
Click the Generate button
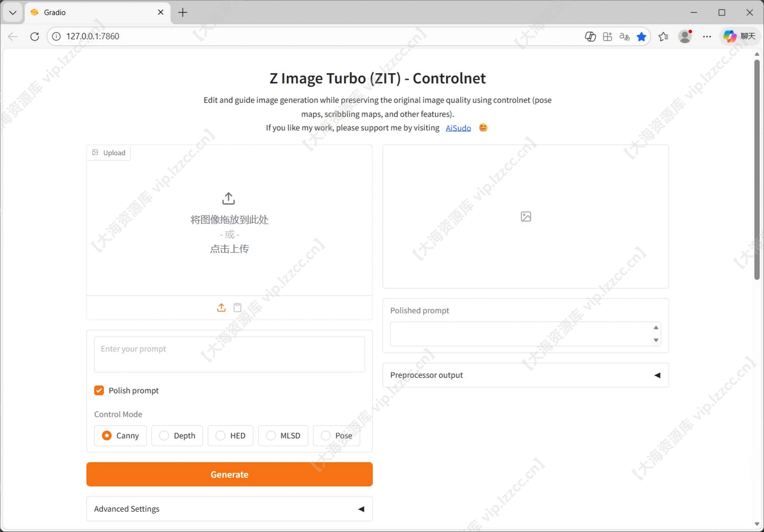[x=230, y=474]
